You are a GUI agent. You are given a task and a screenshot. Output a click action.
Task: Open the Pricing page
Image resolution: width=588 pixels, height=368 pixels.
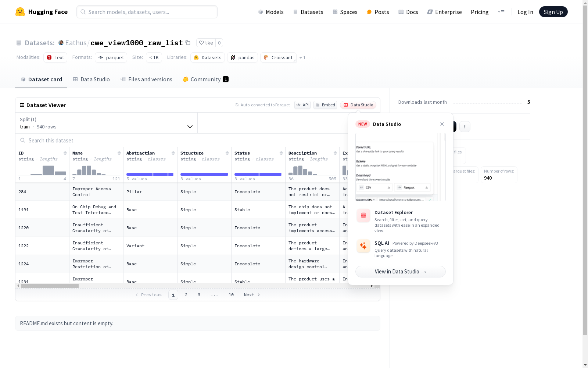480,12
